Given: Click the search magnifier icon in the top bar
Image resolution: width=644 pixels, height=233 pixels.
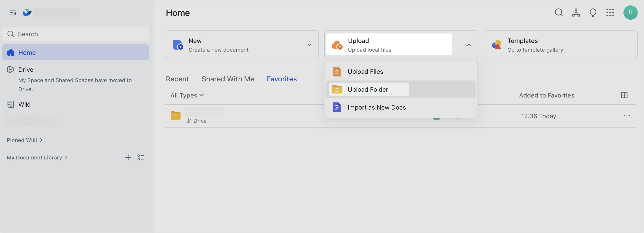Looking at the screenshot, I should pyautogui.click(x=558, y=13).
